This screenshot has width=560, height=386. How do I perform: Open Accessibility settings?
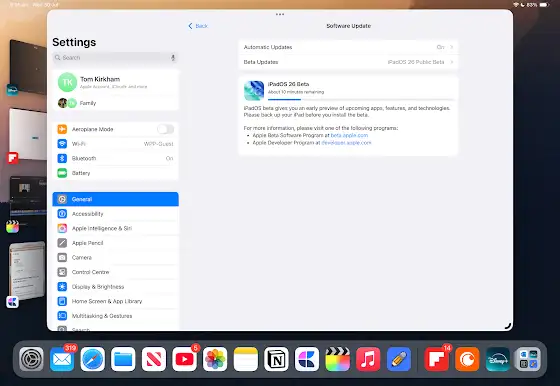click(x=115, y=214)
